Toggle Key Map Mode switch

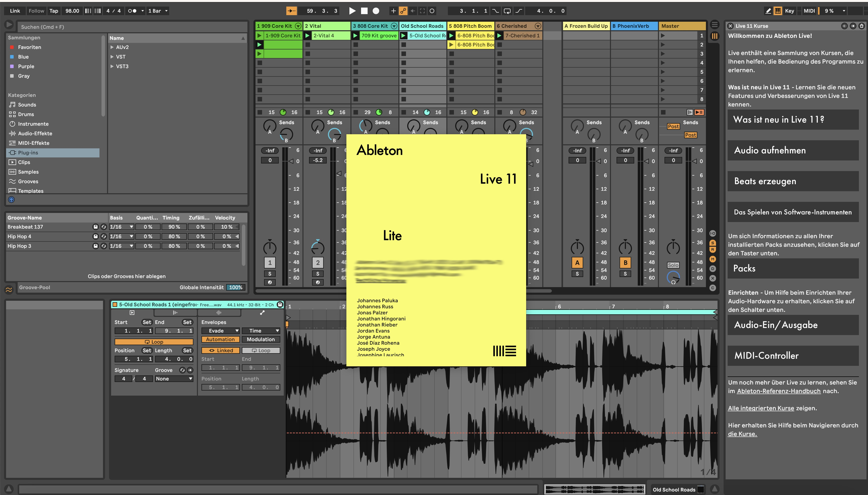(x=789, y=11)
